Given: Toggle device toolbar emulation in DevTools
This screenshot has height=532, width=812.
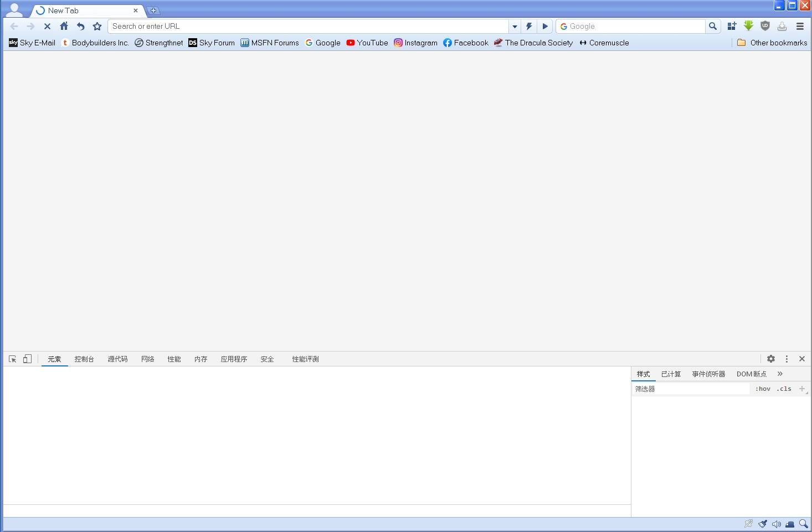Looking at the screenshot, I should (x=27, y=359).
